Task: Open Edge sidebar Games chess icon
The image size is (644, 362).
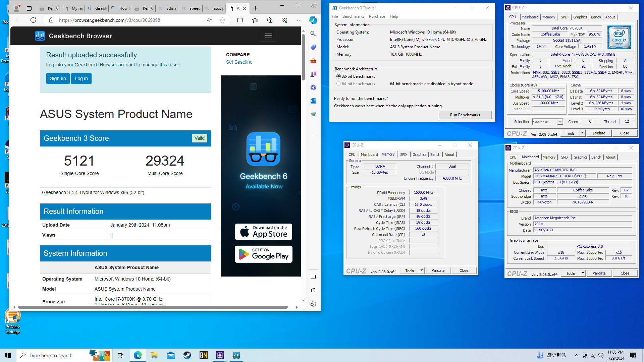Action: point(313,74)
